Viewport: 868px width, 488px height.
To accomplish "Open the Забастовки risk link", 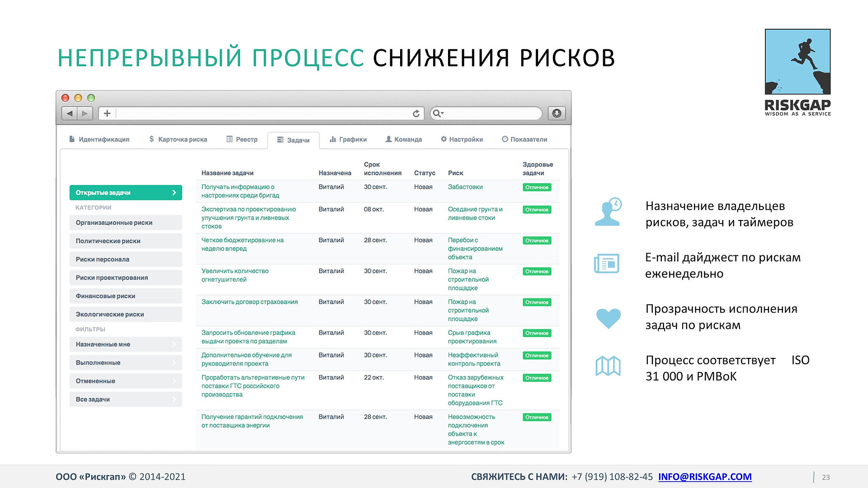I will click(465, 187).
